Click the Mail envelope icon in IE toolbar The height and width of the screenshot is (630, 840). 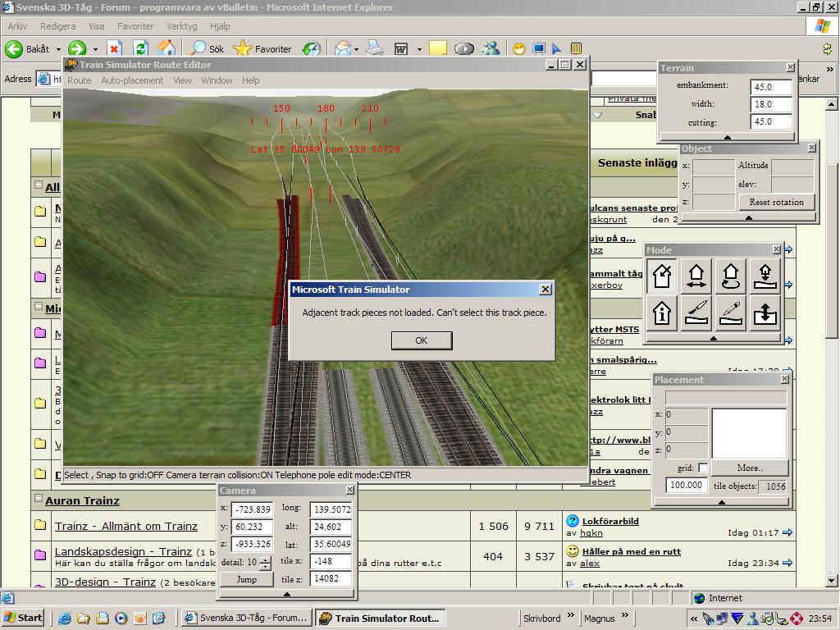coord(342,48)
